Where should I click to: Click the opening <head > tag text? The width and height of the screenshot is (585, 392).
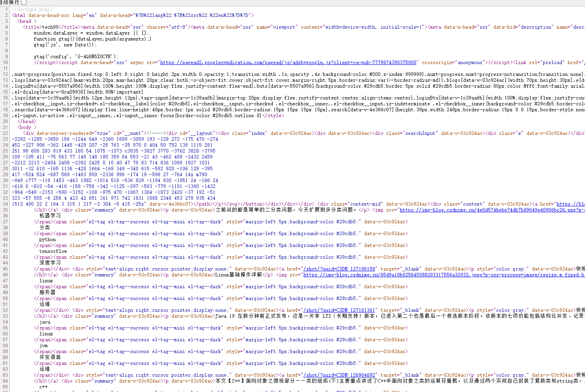point(27,21)
